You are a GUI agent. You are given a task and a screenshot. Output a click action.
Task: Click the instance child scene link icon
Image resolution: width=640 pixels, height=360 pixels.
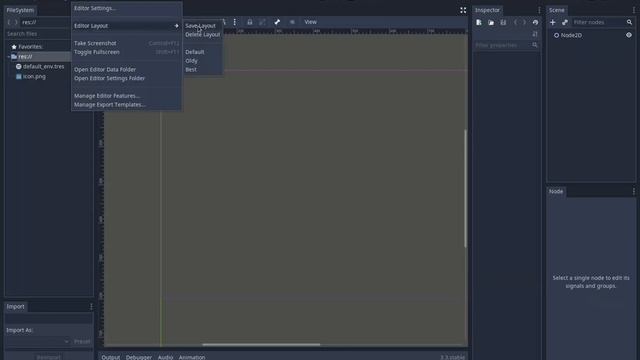coord(565,22)
